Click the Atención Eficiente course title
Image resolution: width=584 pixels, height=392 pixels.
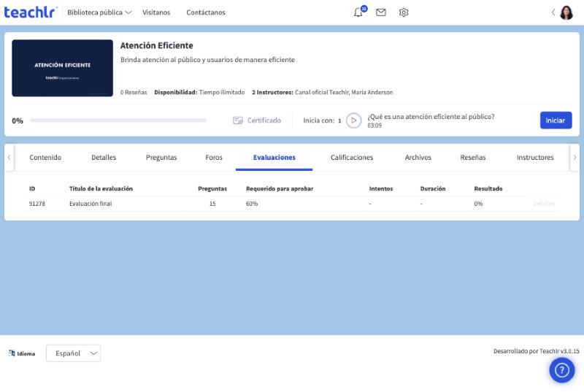click(156, 45)
